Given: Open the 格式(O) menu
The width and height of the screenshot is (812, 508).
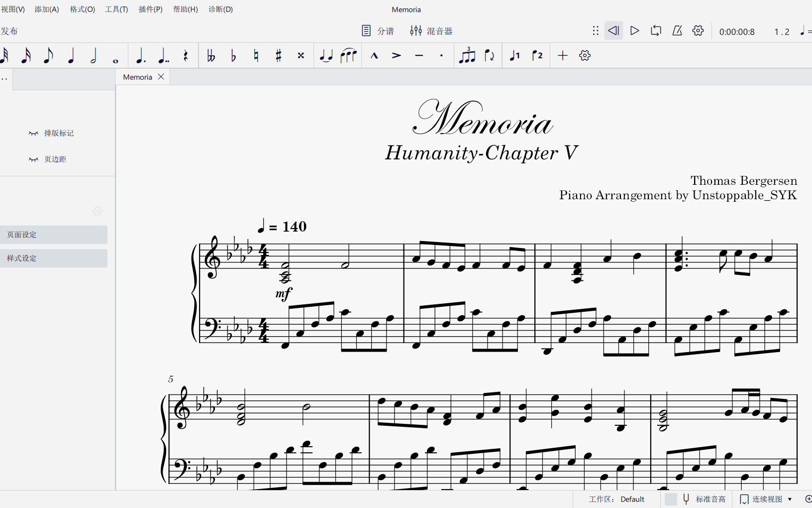Looking at the screenshot, I should coord(82,9).
